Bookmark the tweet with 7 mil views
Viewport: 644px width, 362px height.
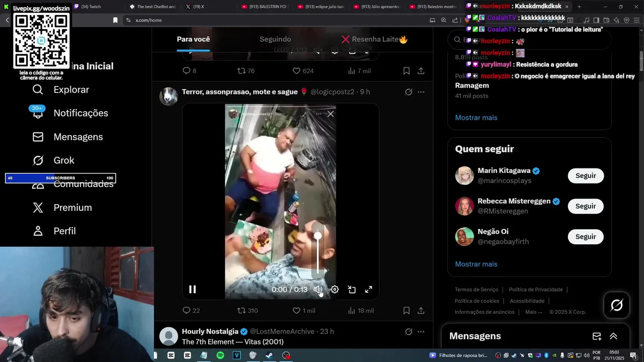point(407,71)
